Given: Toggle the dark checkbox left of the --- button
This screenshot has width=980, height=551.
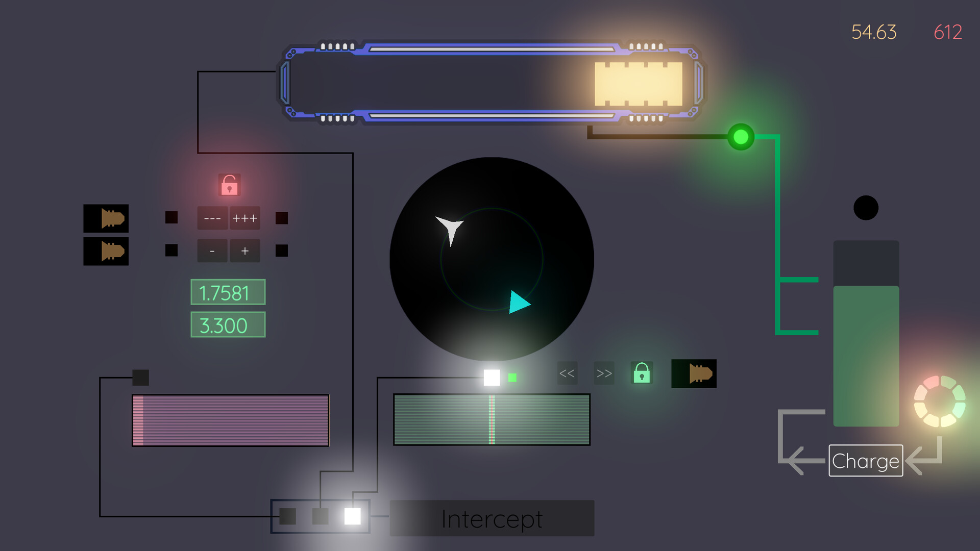Looking at the screenshot, I should [x=170, y=217].
